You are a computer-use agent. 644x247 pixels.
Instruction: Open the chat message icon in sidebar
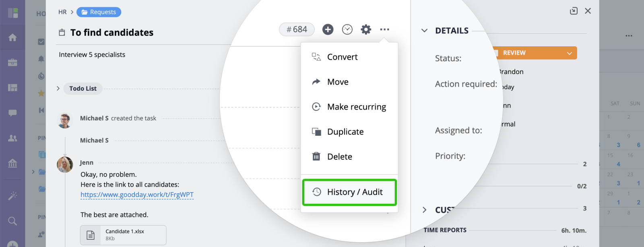pos(12,113)
